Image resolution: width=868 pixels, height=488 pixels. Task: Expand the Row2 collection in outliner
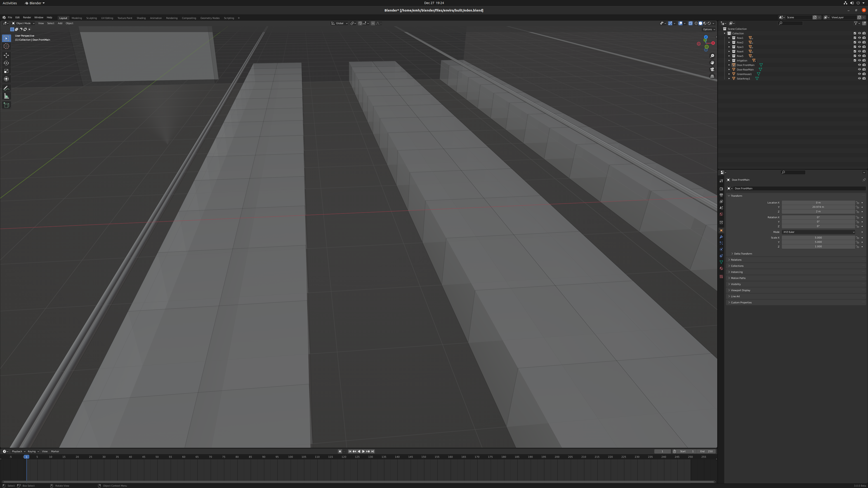tap(729, 42)
